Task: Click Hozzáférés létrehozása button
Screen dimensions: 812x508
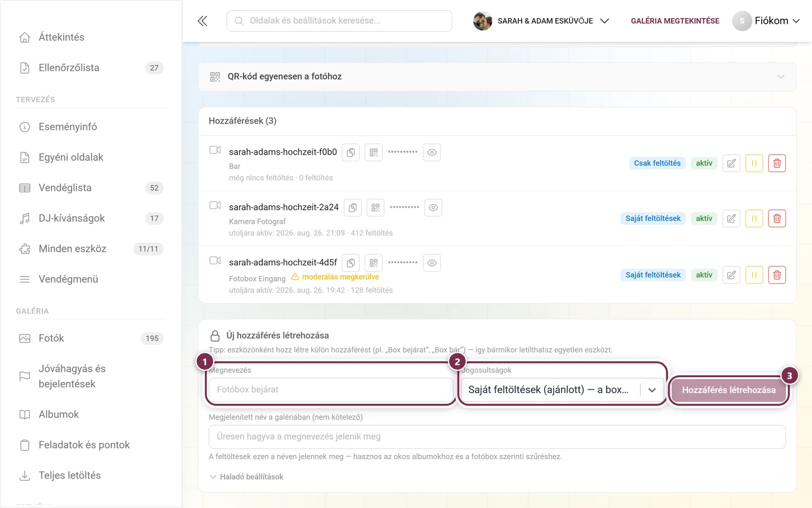Action: click(729, 390)
